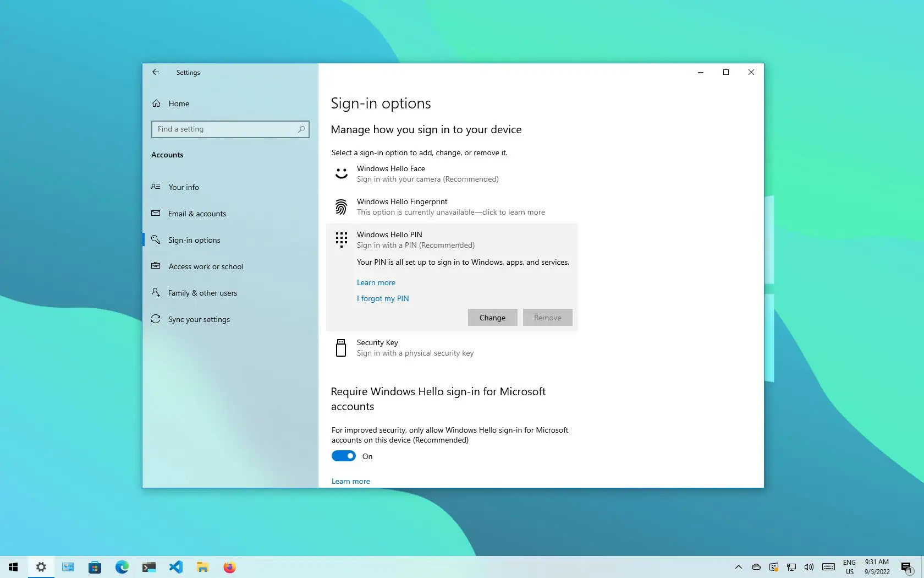The image size is (924, 578).
Task: Disable Require Windows Hello sign-in toggle
Action: point(343,456)
